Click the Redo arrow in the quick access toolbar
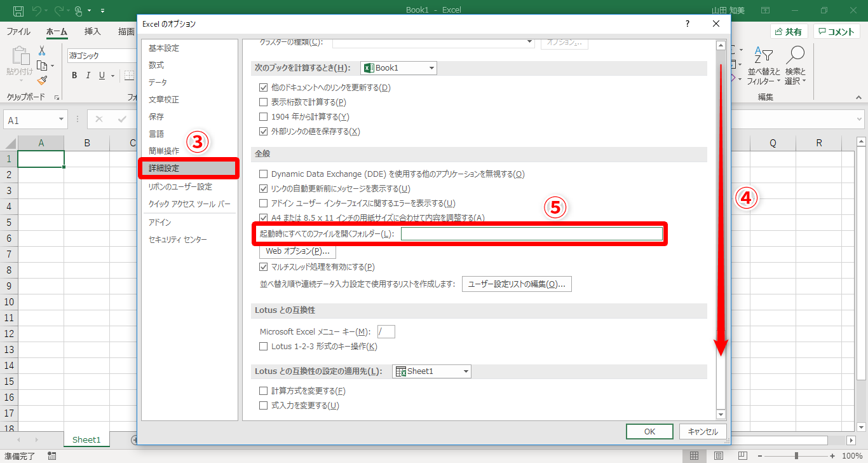Viewport: 868px width, 463px height. pyautogui.click(x=58, y=11)
